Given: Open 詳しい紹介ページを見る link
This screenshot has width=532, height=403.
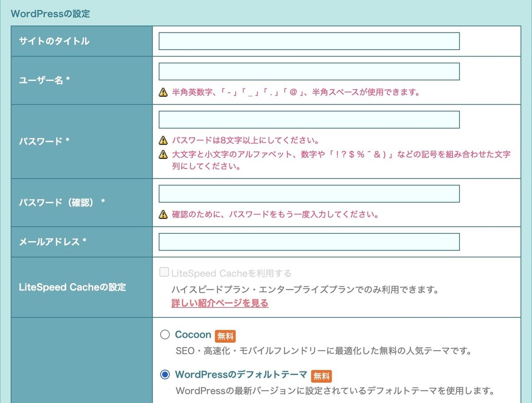Looking at the screenshot, I should click(220, 304).
